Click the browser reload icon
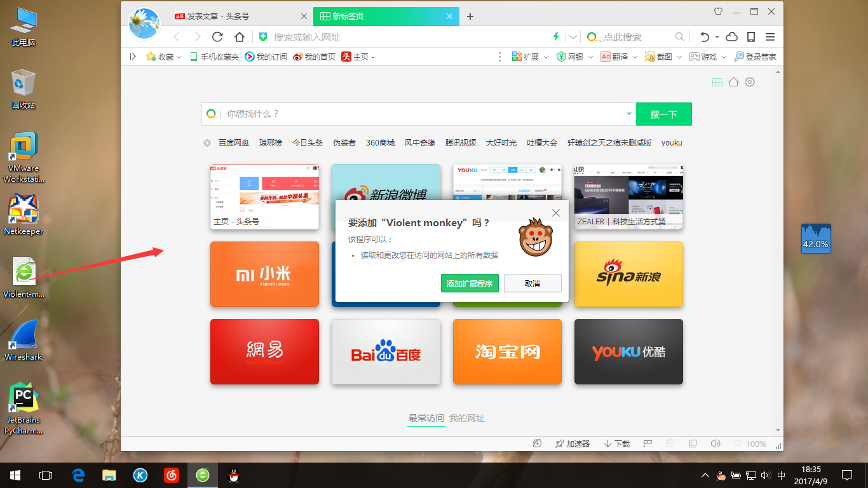 tap(217, 37)
